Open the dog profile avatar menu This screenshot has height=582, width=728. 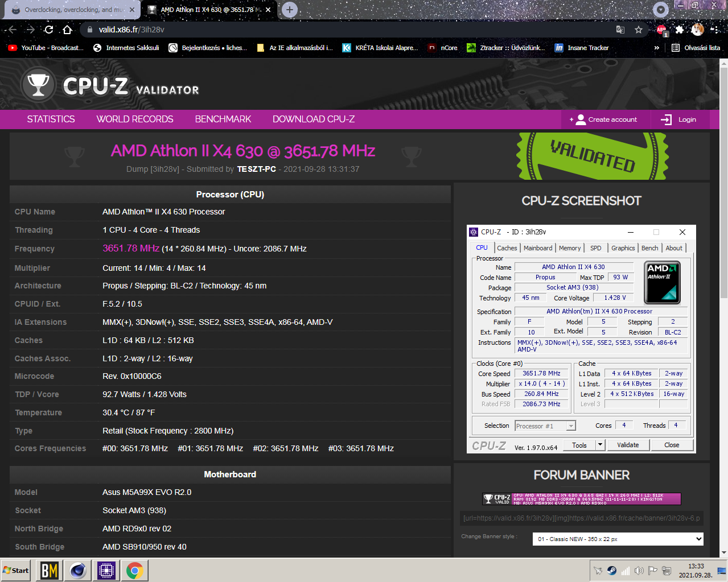[698, 30]
